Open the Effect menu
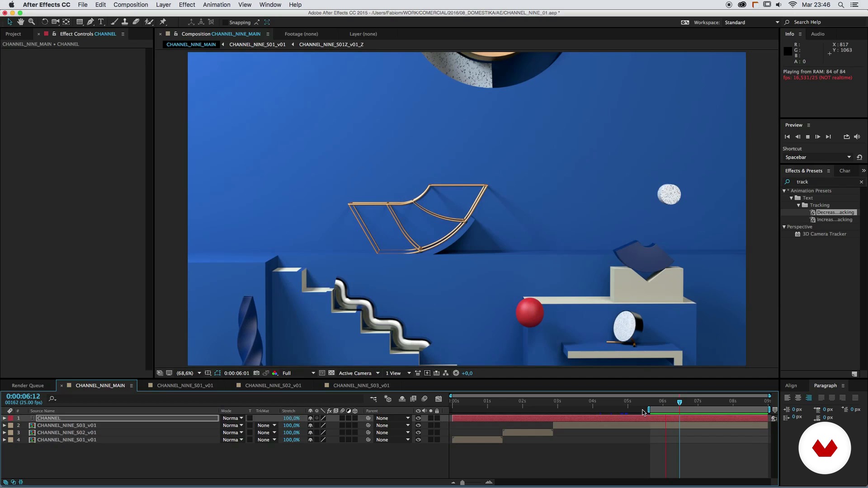868x488 pixels. tap(187, 5)
